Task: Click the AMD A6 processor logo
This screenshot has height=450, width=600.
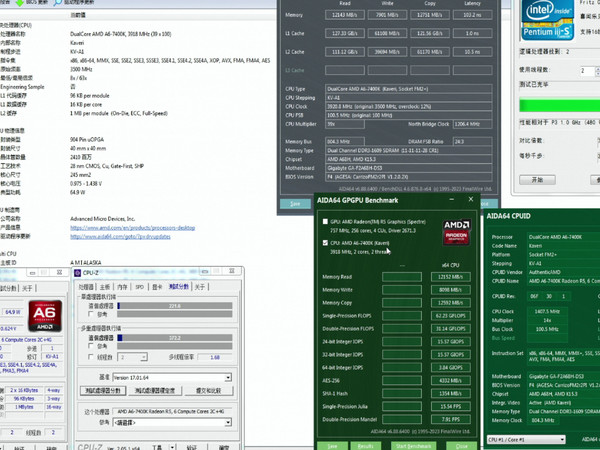Action: [45, 316]
